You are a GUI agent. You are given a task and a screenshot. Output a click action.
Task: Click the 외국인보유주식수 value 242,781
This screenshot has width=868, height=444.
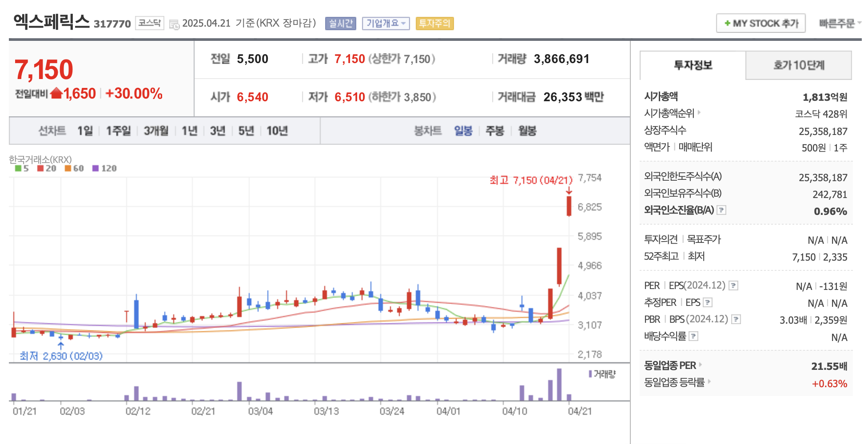pyautogui.click(x=830, y=194)
